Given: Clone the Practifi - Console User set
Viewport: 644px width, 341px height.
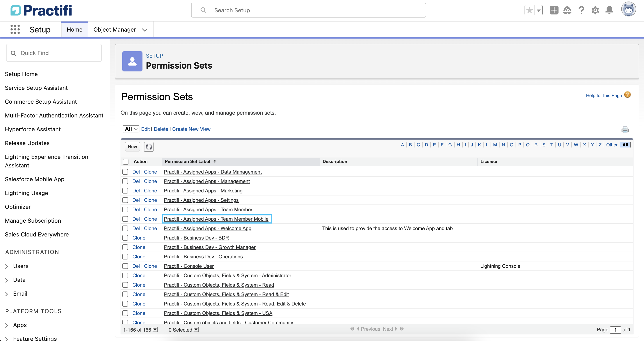Looking at the screenshot, I should pos(150,266).
